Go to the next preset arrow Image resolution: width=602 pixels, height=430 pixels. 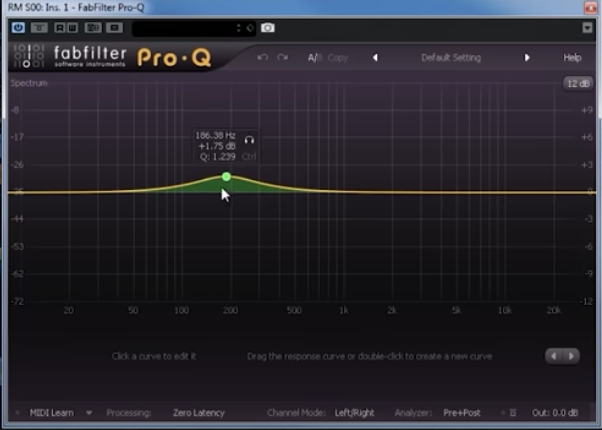(527, 58)
